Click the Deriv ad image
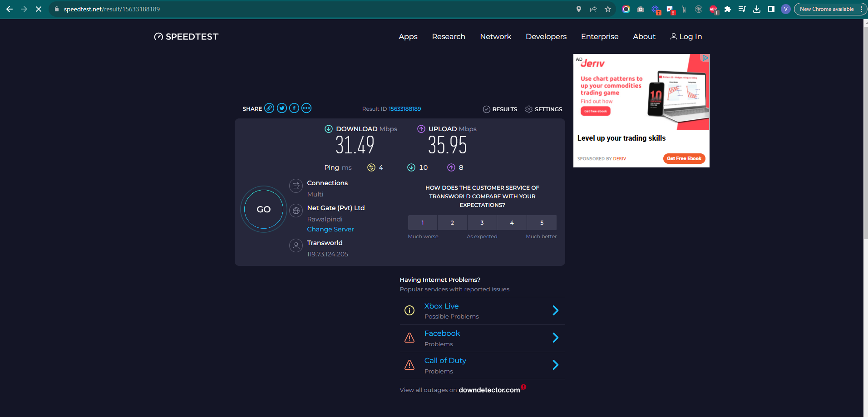 tap(641, 93)
